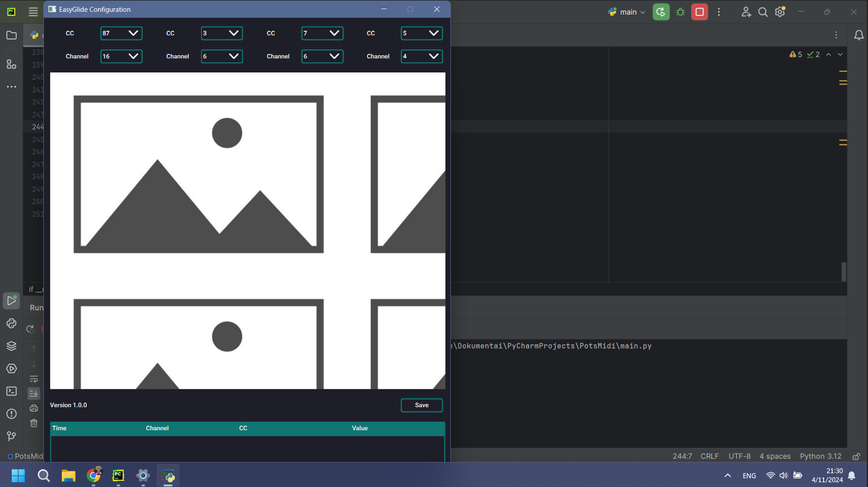Open PyCharm IDE settings gear
The height and width of the screenshot is (487, 868).
(x=780, y=12)
